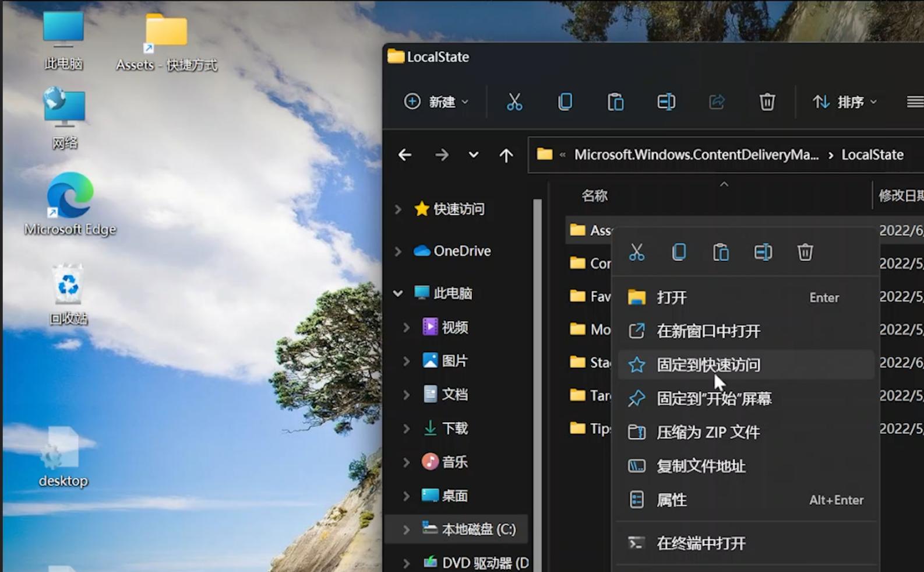Go back with the left arrow
Image resolution: width=924 pixels, height=572 pixels.
pos(405,155)
